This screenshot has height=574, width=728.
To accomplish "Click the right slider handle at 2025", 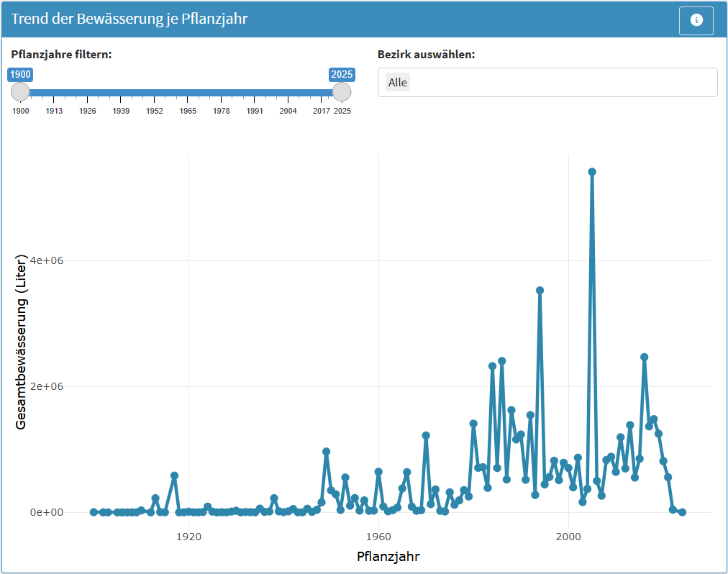I will [342, 92].
